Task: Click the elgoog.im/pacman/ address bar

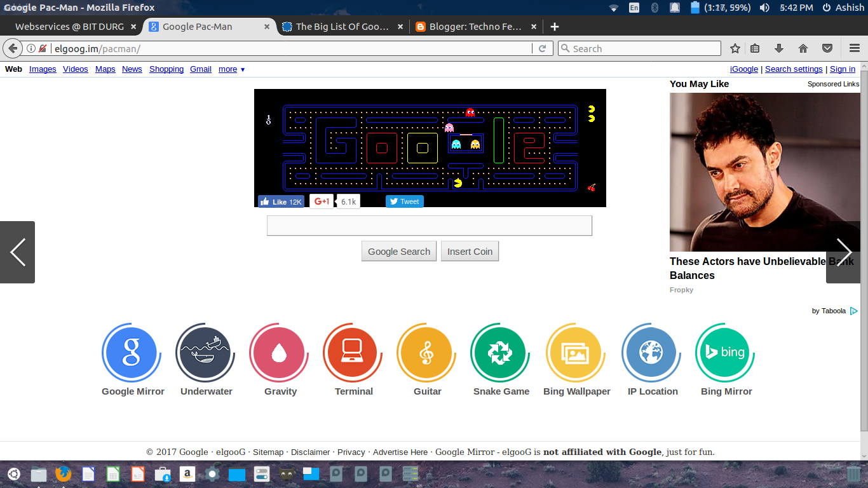Action: [292, 48]
